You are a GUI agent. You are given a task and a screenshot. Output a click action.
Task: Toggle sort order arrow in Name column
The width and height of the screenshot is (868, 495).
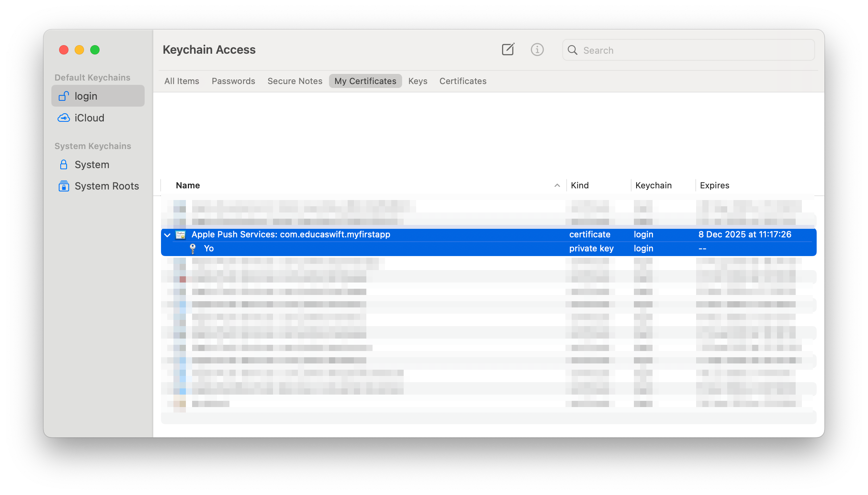[x=557, y=186]
